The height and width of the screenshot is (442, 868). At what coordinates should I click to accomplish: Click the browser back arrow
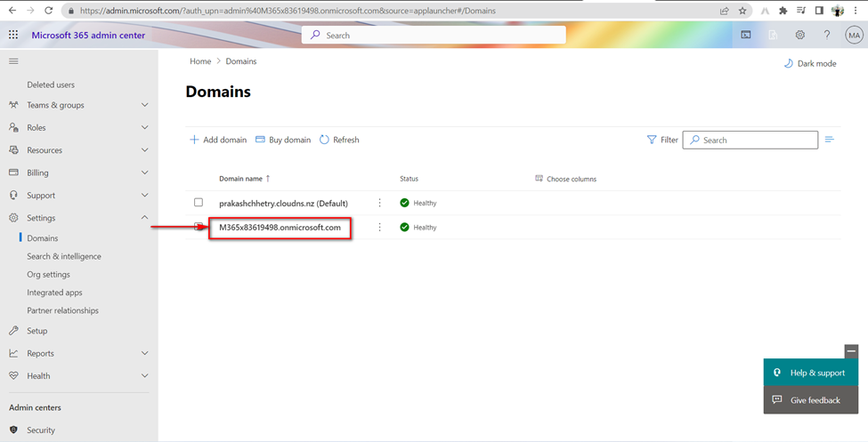[12, 11]
